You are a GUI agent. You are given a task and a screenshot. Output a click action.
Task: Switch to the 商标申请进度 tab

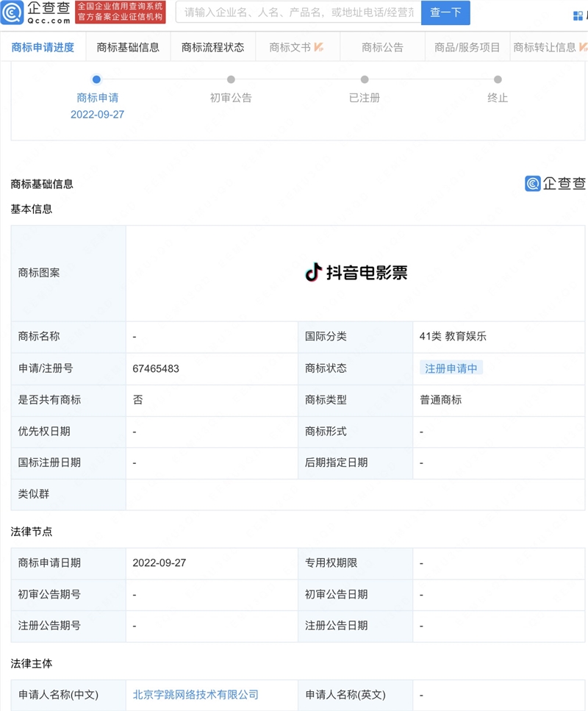tap(44, 46)
